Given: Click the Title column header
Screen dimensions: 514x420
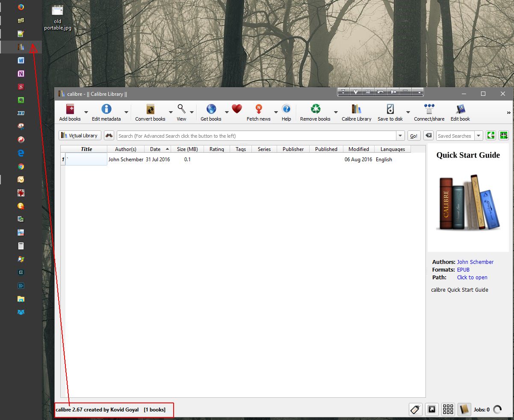Looking at the screenshot, I should click(86, 149).
